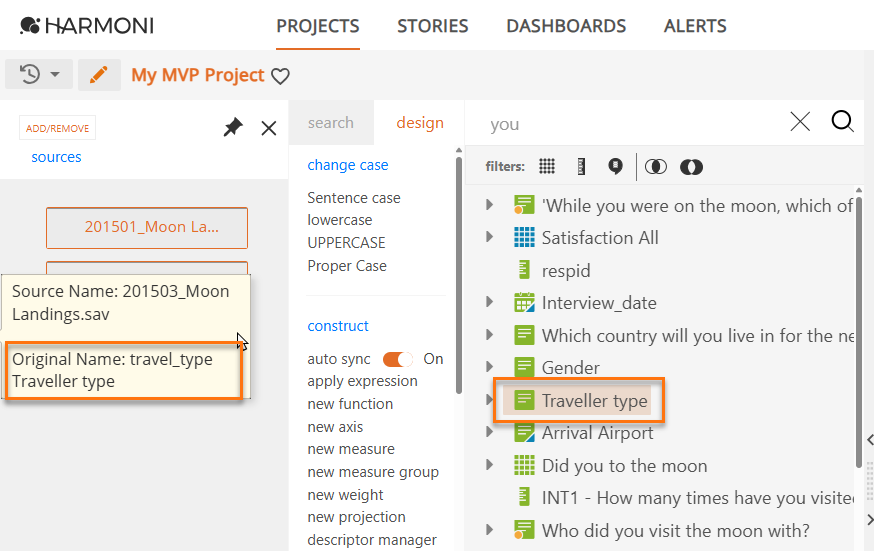
Task: Select the 201501_Moon La... source button
Action: (147, 228)
